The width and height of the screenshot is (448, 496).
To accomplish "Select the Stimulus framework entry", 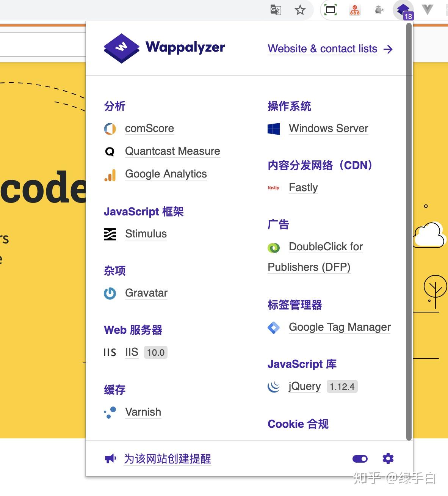I will tap(146, 234).
